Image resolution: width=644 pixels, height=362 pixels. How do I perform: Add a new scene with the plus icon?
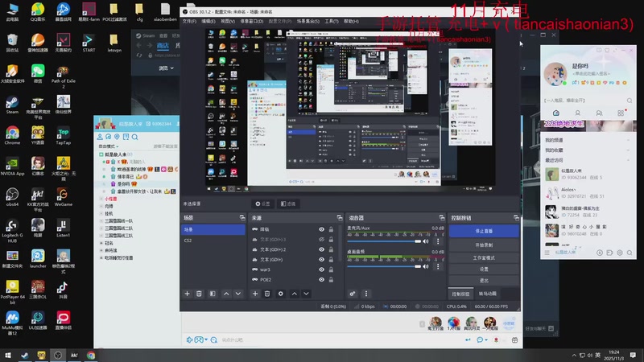[x=187, y=294]
